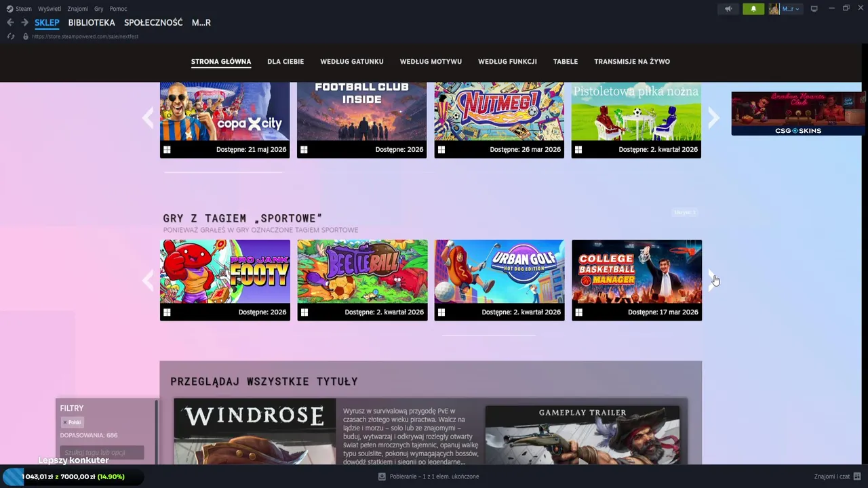The height and width of the screenshot is (488, 868).
Task: Click the 'DOPASOWANIA: 686' text
Action: 88,435
